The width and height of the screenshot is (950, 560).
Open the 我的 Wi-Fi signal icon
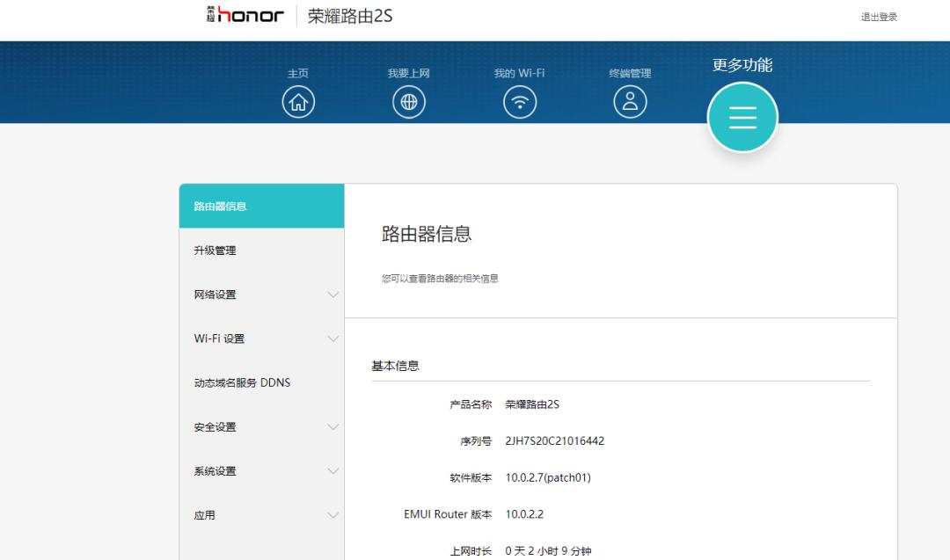click(519, 101)
